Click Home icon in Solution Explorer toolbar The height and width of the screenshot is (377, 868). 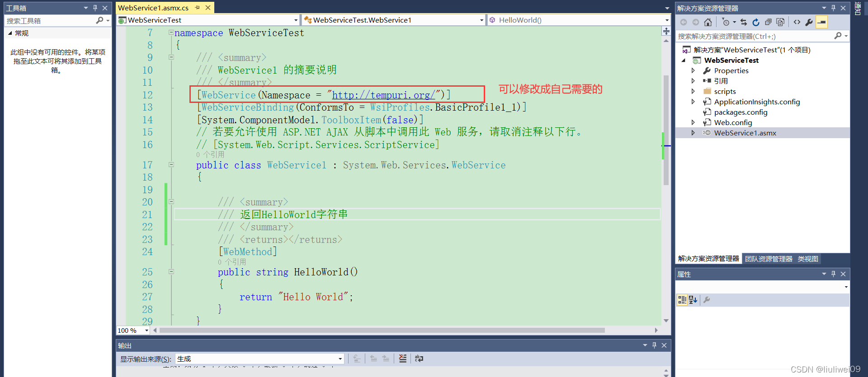click(x=708, y=22)
